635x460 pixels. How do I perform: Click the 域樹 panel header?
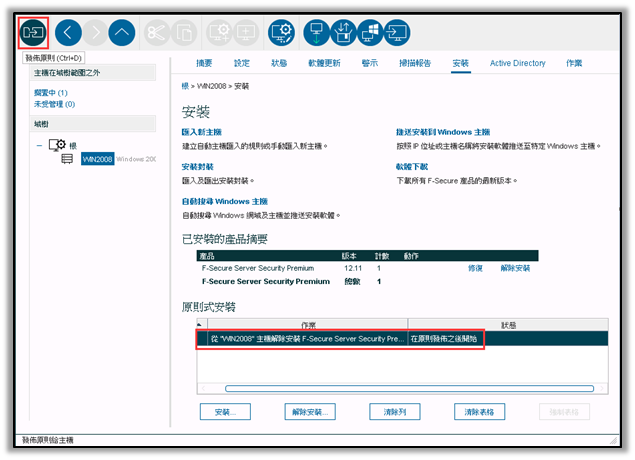click(x=93, y=124)
